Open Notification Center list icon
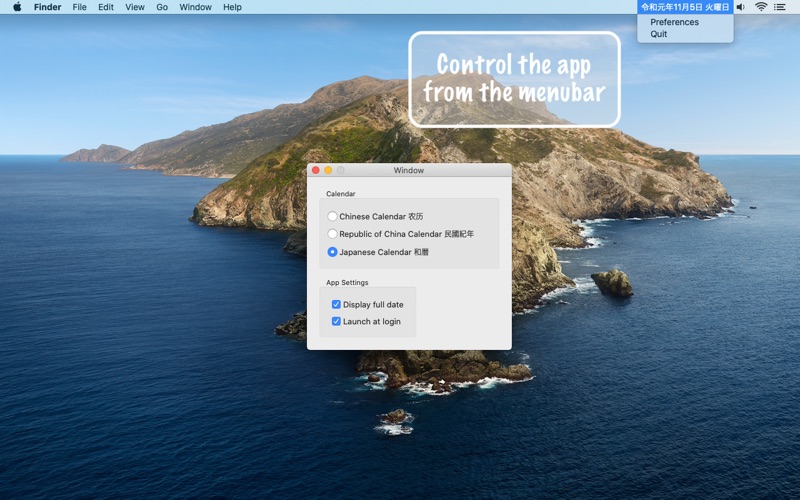 coord(780,7)
